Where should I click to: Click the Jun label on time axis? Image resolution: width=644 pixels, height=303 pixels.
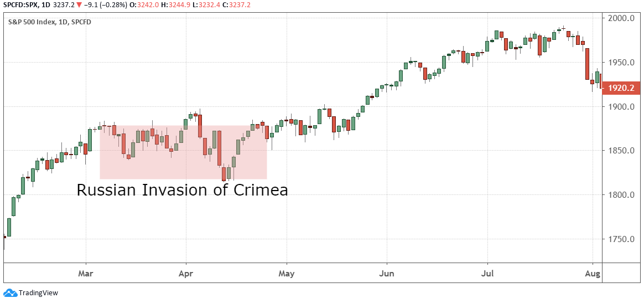click(x=387, y=273)
